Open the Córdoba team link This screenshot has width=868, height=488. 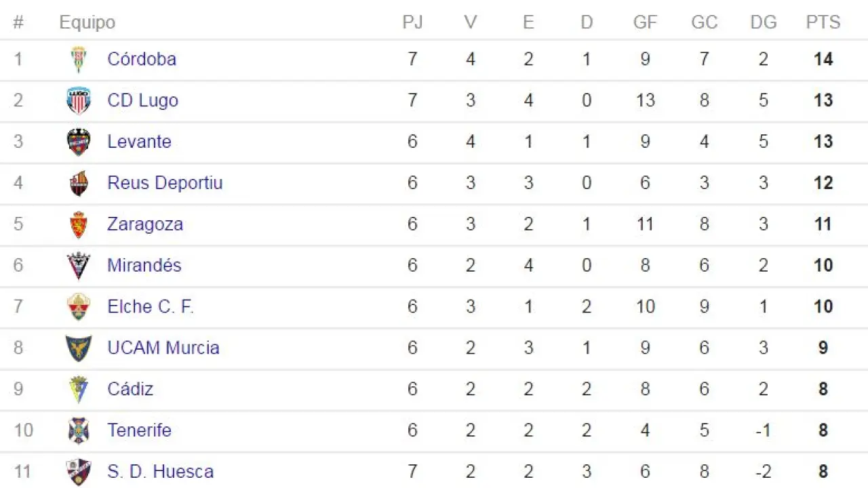coord(142,59)
